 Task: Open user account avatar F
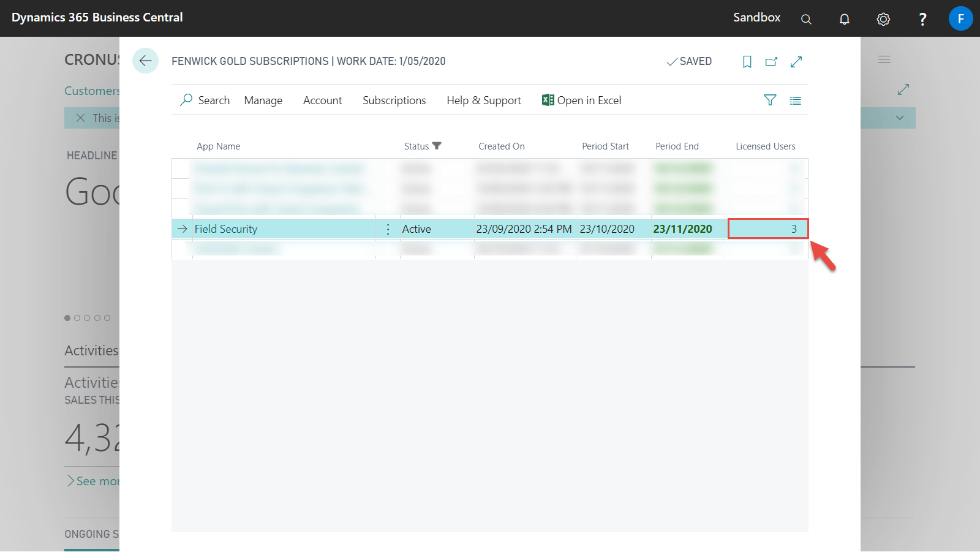pyautogui.click(x=960, y=18)
